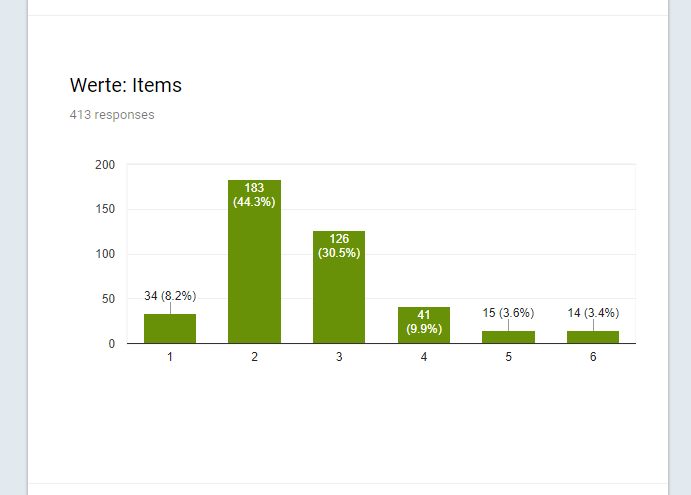The height and width of the screenshot is (495, 691).
Task: Click the 14 (3.4%) data label
Action: [x=593, y=313]
